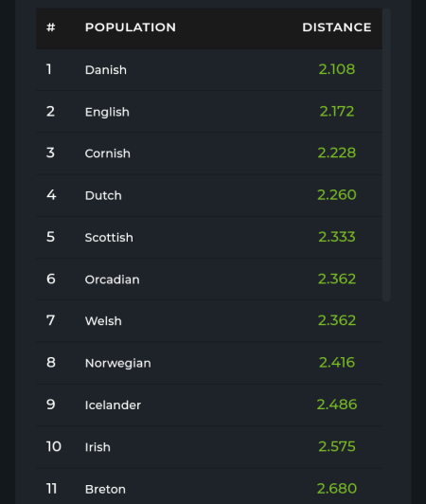Click the DISTANCE column header
The height and width of the screenshot is (504, 426).
click(337, 27)
